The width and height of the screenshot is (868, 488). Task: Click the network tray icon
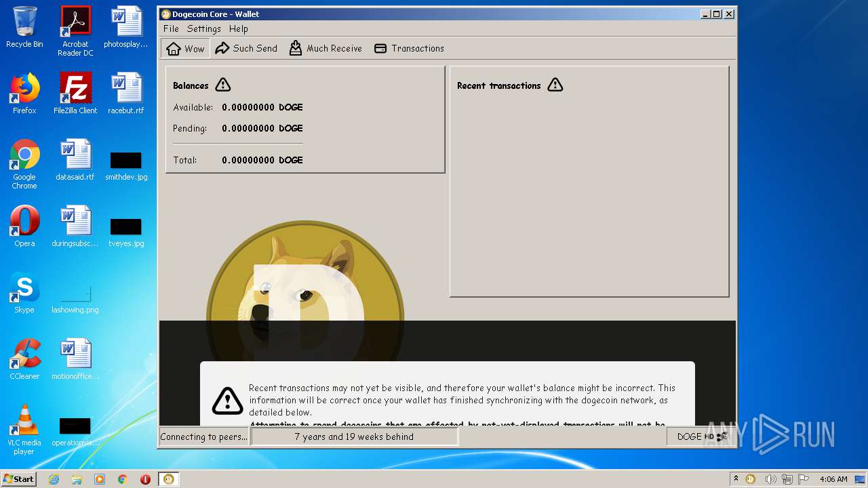pyautogui.click(x=787, y=479)
